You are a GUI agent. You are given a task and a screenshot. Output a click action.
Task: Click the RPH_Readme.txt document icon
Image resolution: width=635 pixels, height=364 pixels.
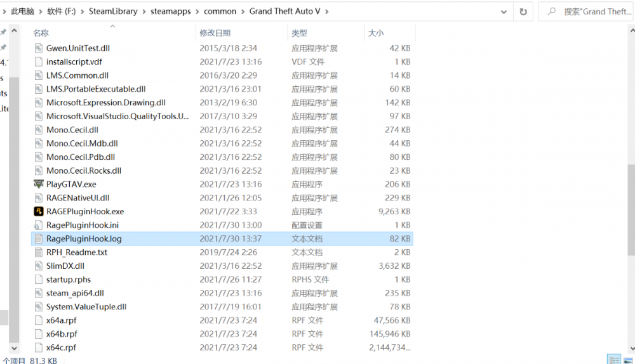pyautogui.click(x=39, y=252)
